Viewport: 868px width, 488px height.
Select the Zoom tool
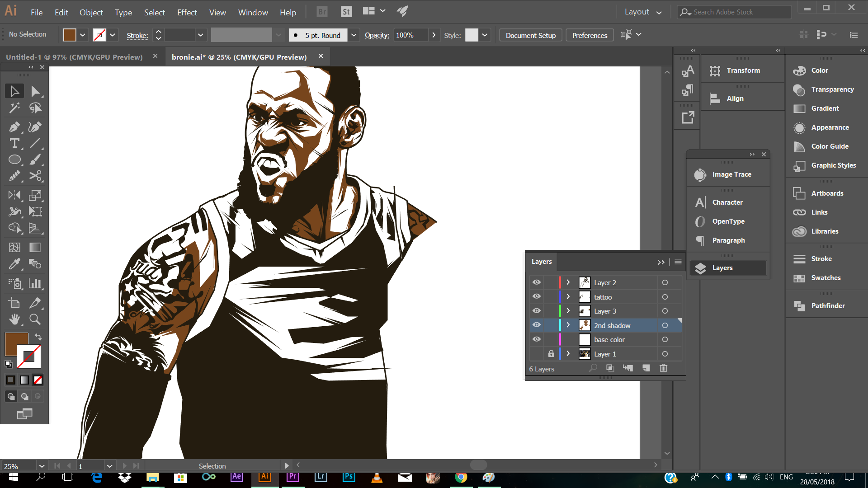tap(35, 319)
